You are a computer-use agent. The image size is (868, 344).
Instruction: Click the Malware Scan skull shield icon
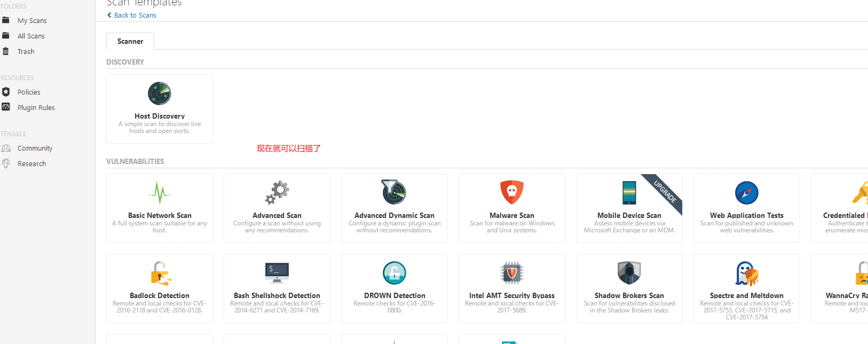tap(512, 192)
